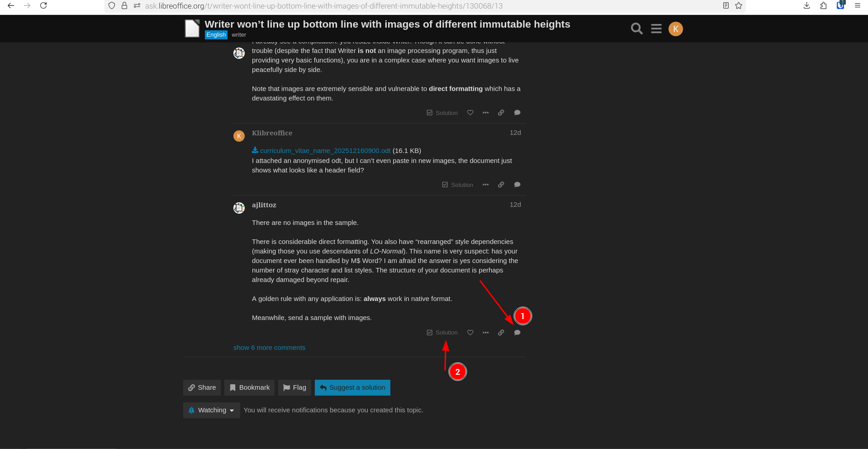Select the writer tag
868x449 pixels.
click(239, 35)
